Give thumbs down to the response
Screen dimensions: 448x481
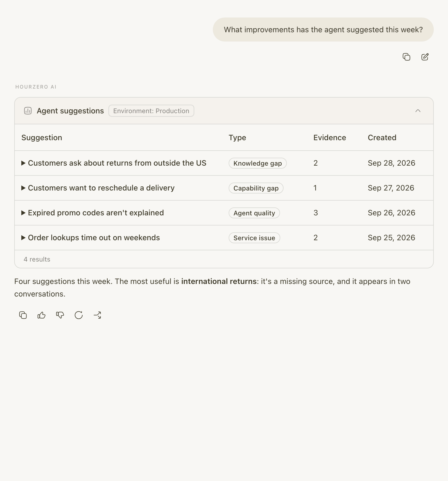tap(60, 315)
